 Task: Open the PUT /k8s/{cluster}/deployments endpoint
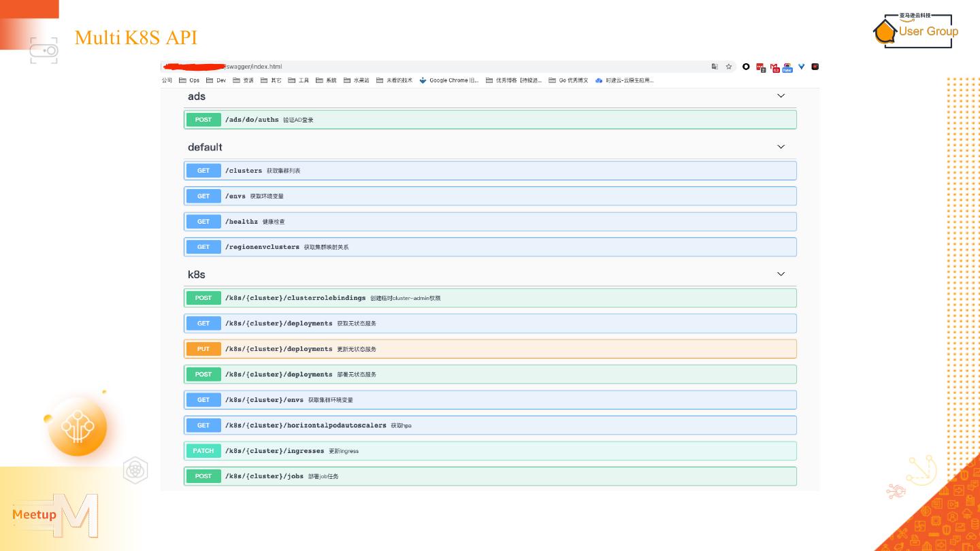[490, 349]
